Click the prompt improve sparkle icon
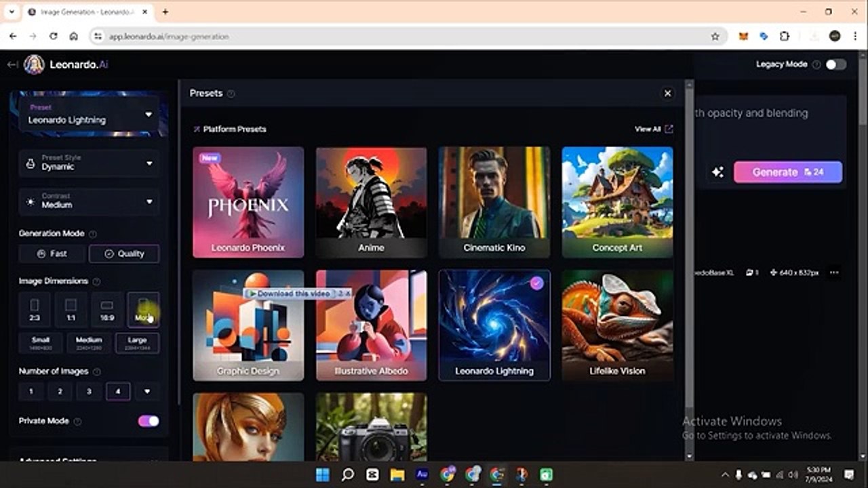868x488 pixels. click(717, 172)
